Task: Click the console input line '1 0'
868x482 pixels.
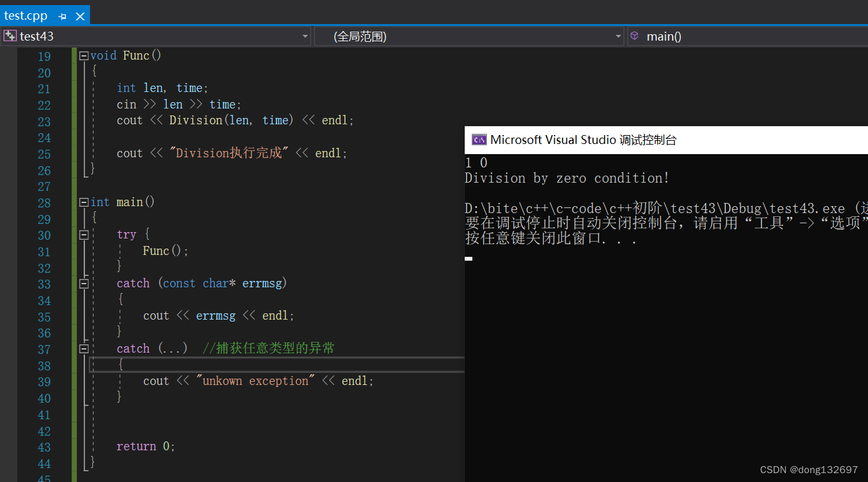Action: (x=476, y=163)
